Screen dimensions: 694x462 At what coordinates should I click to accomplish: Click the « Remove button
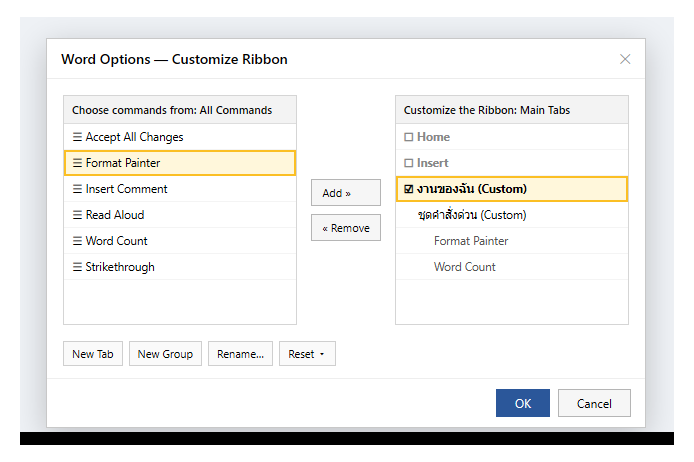click(x=346, y=227)
